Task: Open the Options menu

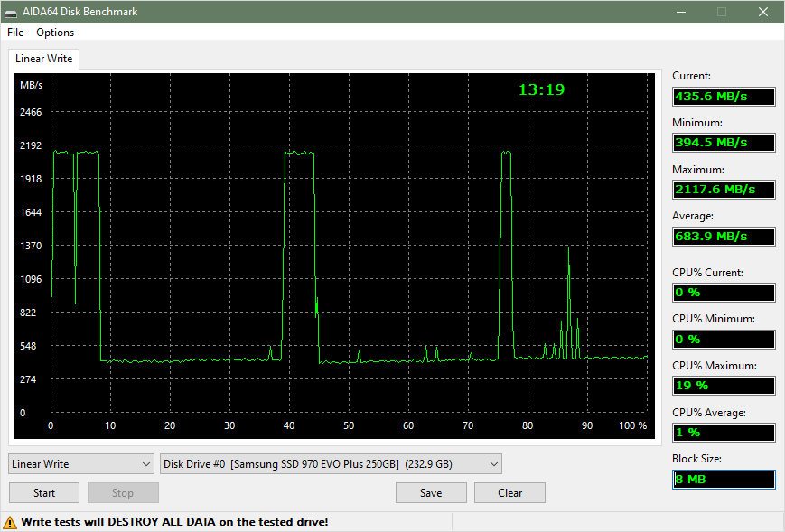Action: coord(55,33)
